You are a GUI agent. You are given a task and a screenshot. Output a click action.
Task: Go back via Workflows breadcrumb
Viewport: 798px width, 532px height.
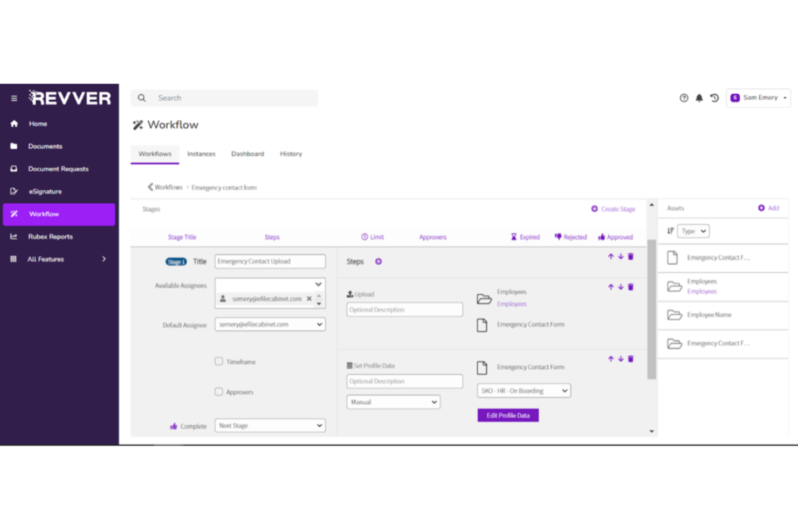pos(165,187)
